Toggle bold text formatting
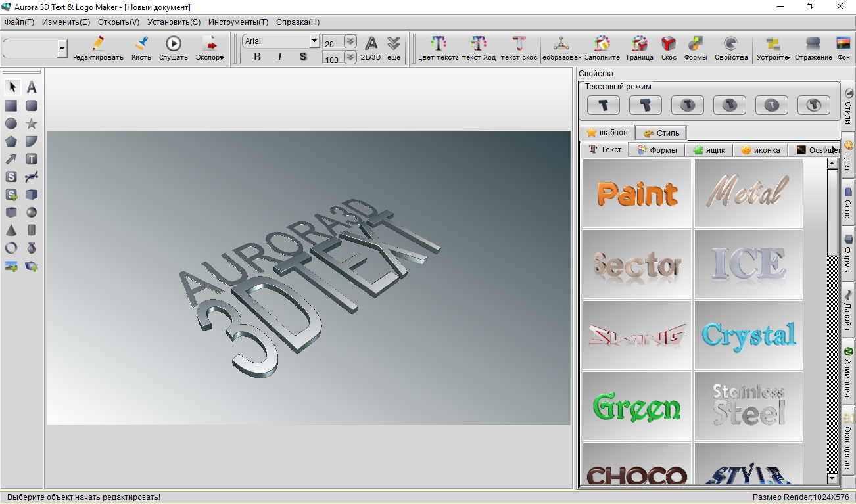 pyautogui.click(x=257, y=57)
